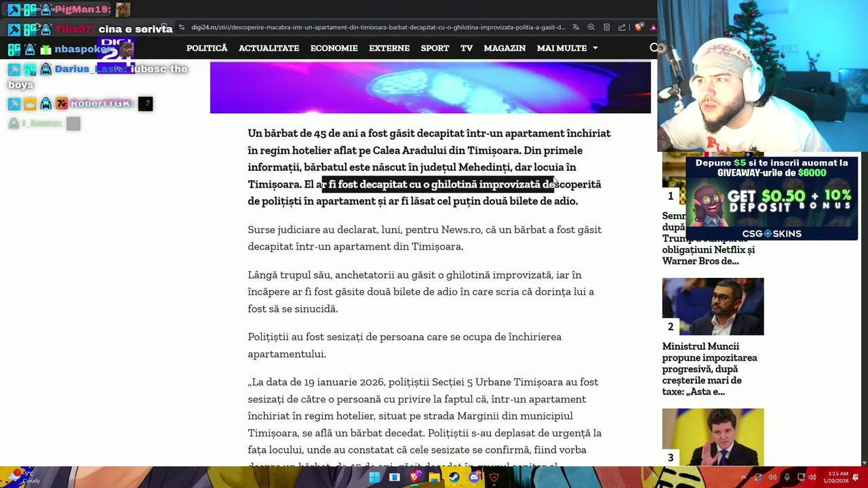Click paragraph starting 'Lângă trupul său'

420,291
